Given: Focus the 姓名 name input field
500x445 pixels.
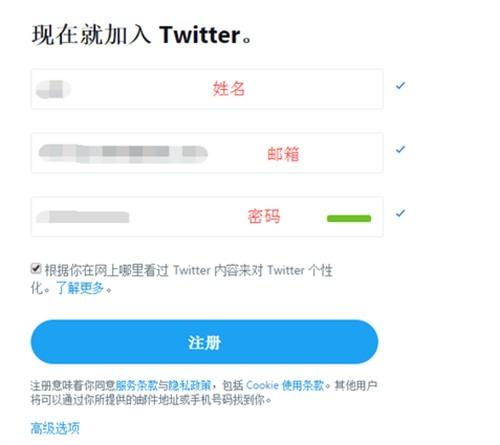Looking at the screenshot, I should point(207,89).
